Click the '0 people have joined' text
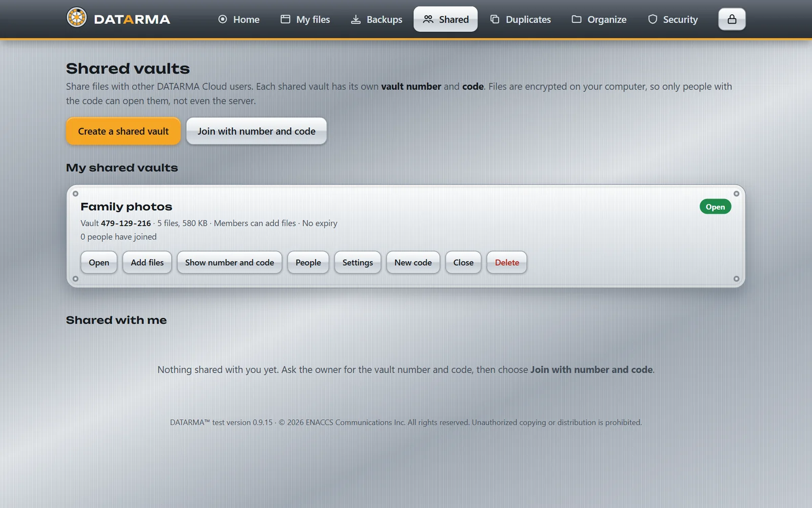This screenshot has height=508, width=812. click(x=119, y=237)
